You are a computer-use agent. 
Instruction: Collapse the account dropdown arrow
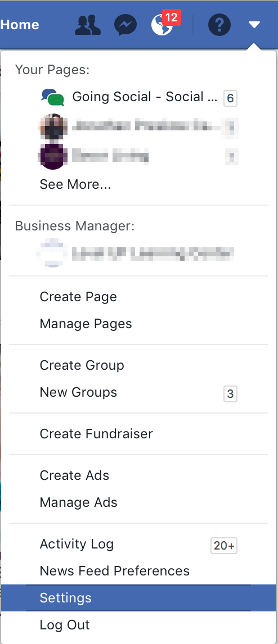coord(254,25)
